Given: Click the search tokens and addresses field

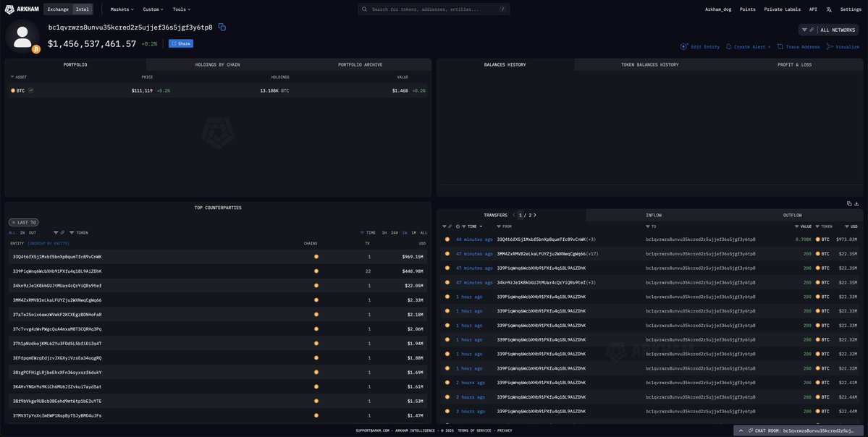Looking at the screenshot, I should click(433, 9).
